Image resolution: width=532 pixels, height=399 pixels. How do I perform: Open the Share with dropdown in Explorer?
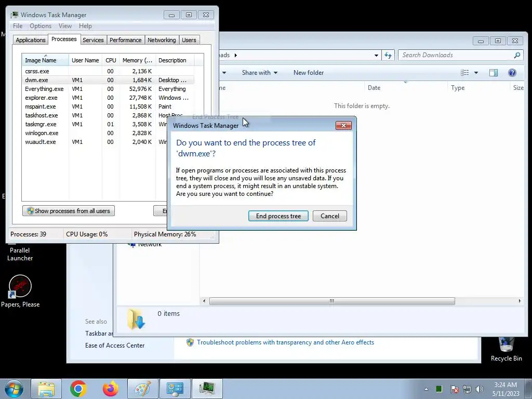click(x=260, y=73)
